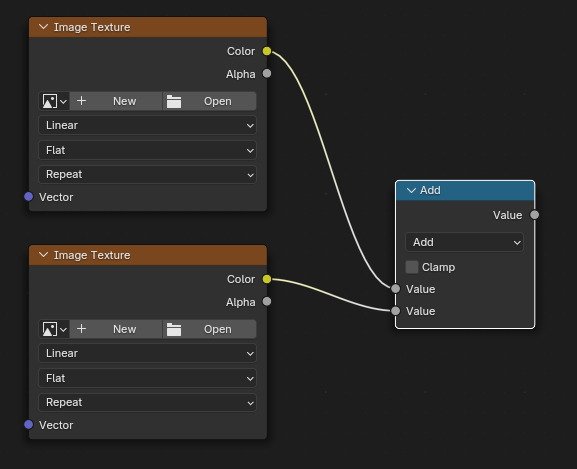This screenshot has width=577, height=469.
Task: Open Linear interpolation dropdown in upper Image Texture
Action: (147, 125)
